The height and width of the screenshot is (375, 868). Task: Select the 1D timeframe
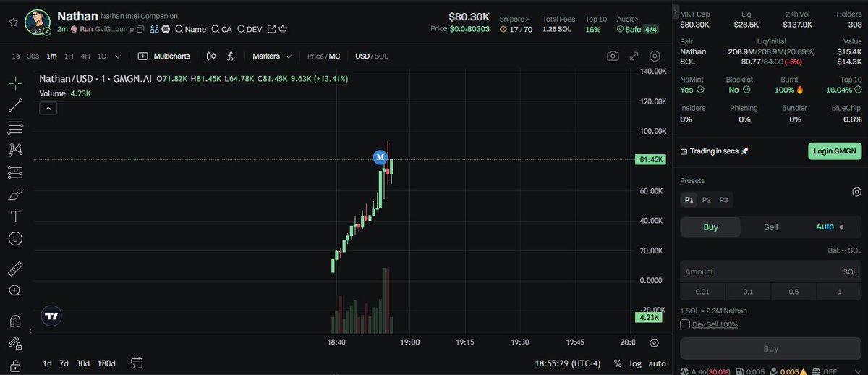click(102, 56)
